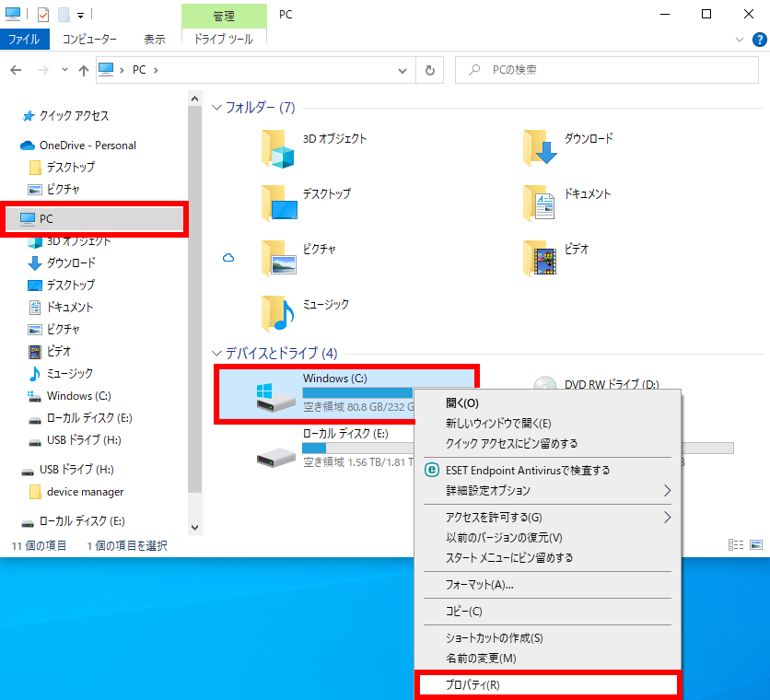Collapse the フォルダー (7) group
770x700 pixels.
click(216, 108)
